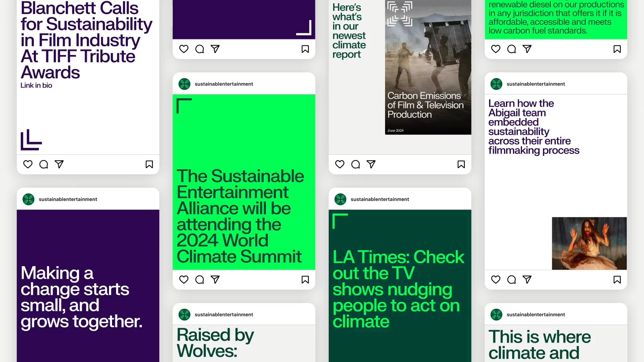Bookmark the newest climate report post
The image size is (644, 362).
tap(461, 164)
